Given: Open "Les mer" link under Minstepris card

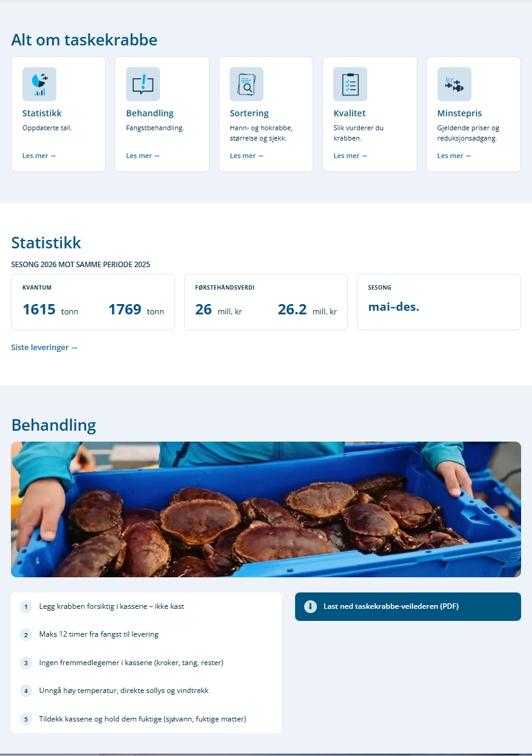Looking at the screenshot, I should [454, 156].
